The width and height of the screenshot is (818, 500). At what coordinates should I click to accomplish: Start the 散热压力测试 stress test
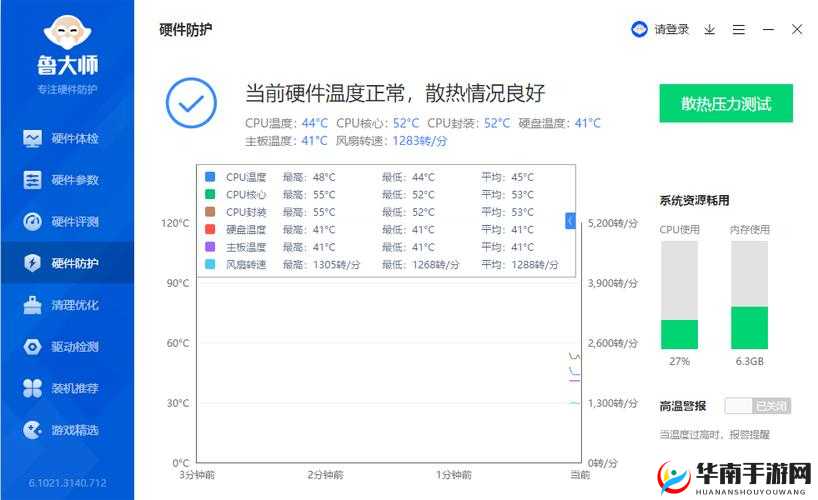pos(726,103)
